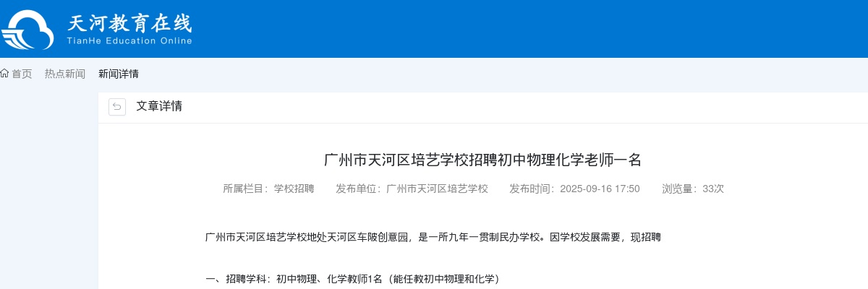Image resolution: width=868 pixels, height=289 pixels.
Task: Click the home icon in breadcrumb
Action: [4, 74]
